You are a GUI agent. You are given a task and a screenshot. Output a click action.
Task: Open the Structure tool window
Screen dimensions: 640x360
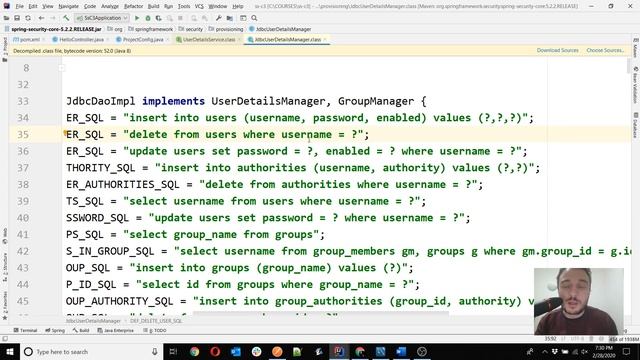4,267
